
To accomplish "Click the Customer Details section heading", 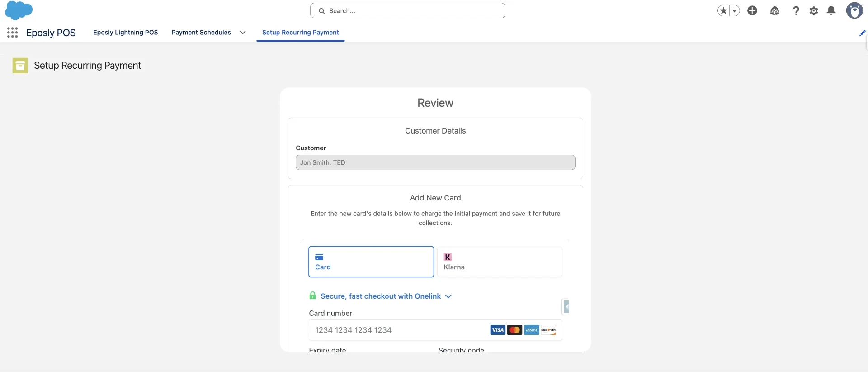I will pyautogui.click(x=435, y=131).
